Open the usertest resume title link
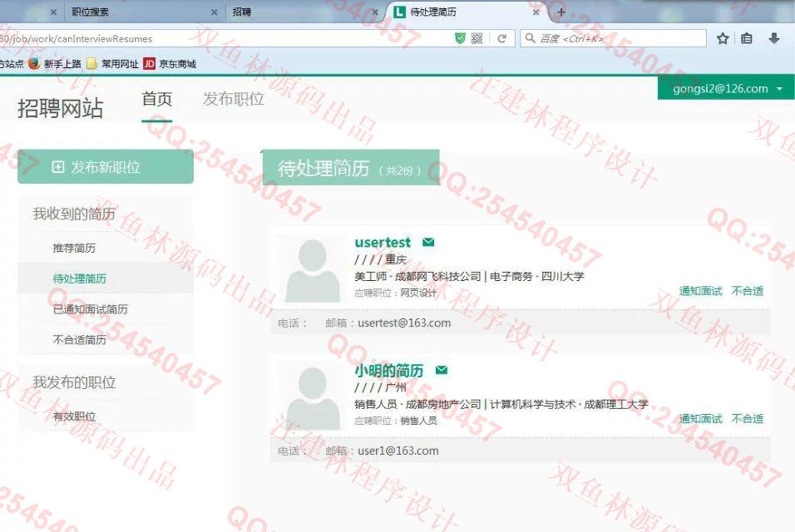The image size is (795, 532). click(x=383, y=242)
